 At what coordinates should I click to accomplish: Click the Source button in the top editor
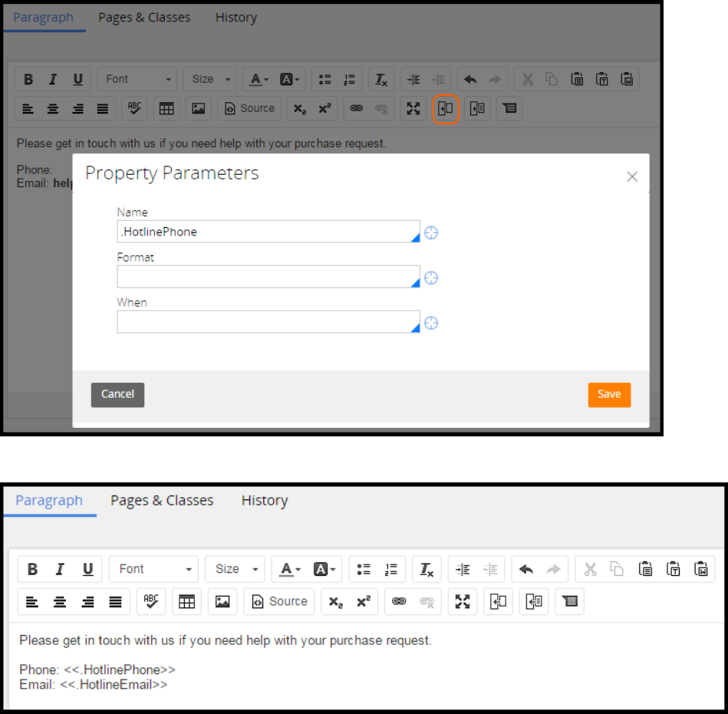[249, 109]
